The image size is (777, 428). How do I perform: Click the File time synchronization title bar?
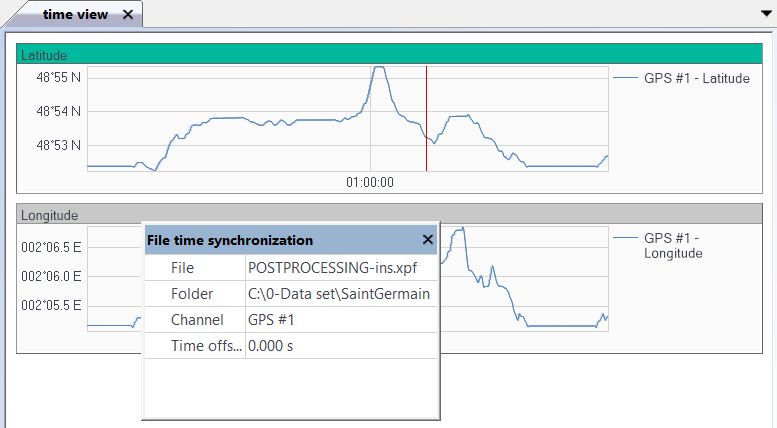(x=280, y=240)
